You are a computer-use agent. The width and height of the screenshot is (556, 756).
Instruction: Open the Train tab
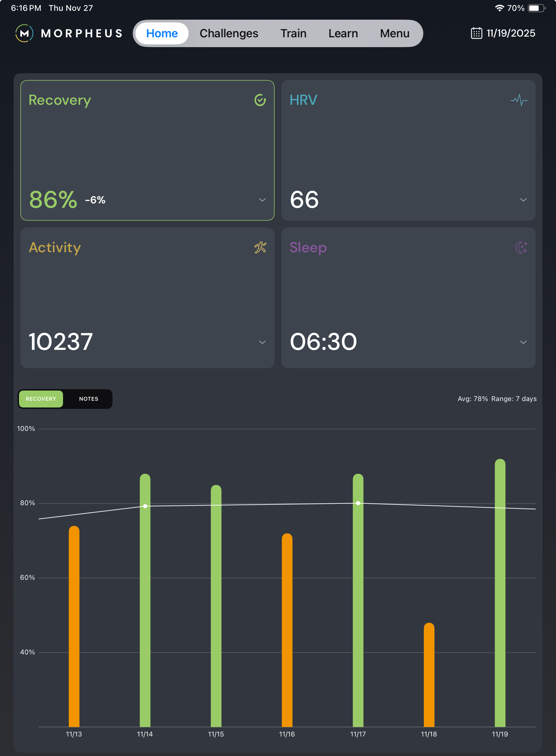pos(293,33)
